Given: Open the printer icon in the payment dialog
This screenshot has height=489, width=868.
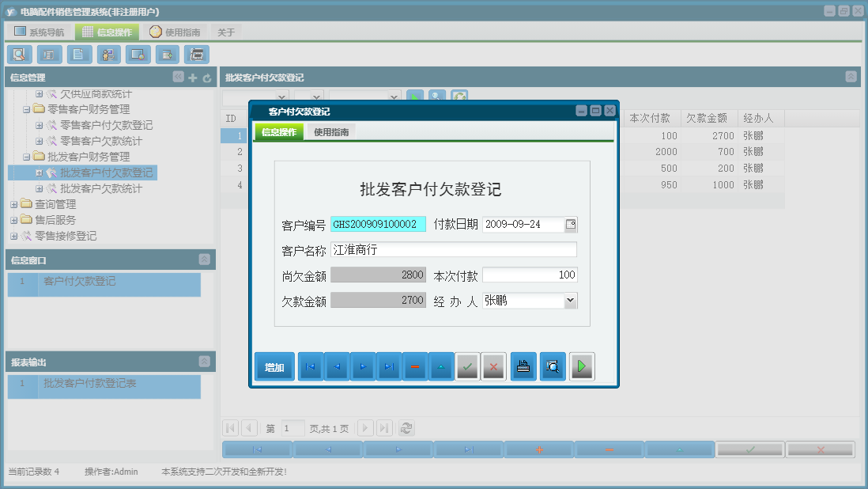Looking at the screenshot, I should (x=523, y=366).
